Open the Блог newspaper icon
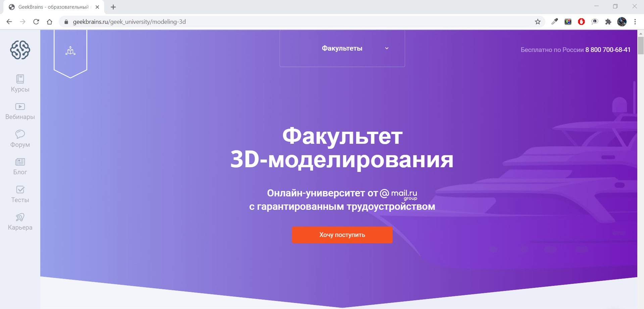 20,162
